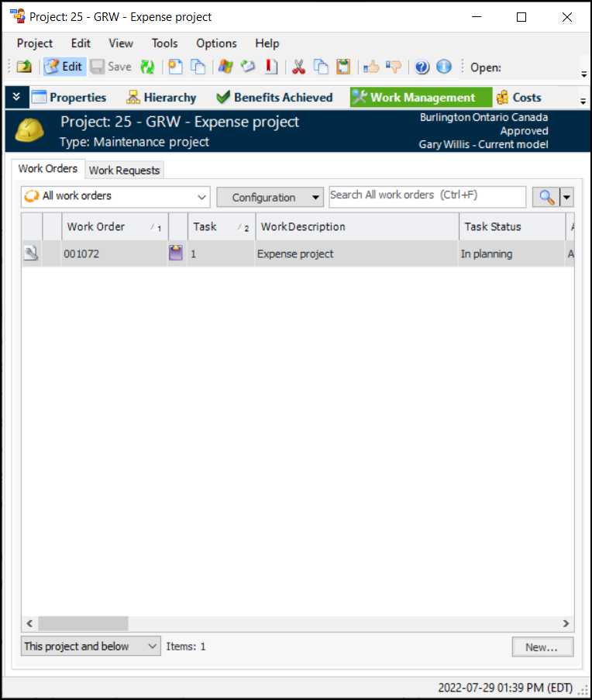Switch to the Benefits Achieved tab
Screen dimensions: 592x700
[x=274, y=98]
